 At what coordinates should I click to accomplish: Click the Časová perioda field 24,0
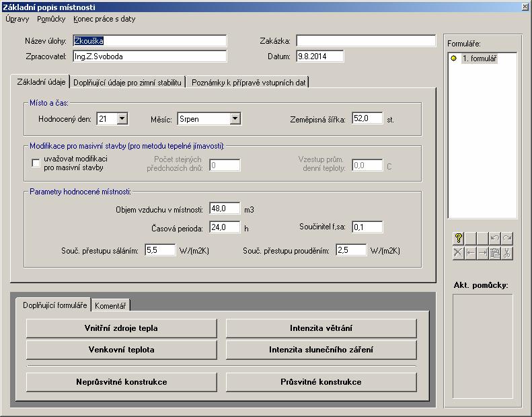(225, 227)
